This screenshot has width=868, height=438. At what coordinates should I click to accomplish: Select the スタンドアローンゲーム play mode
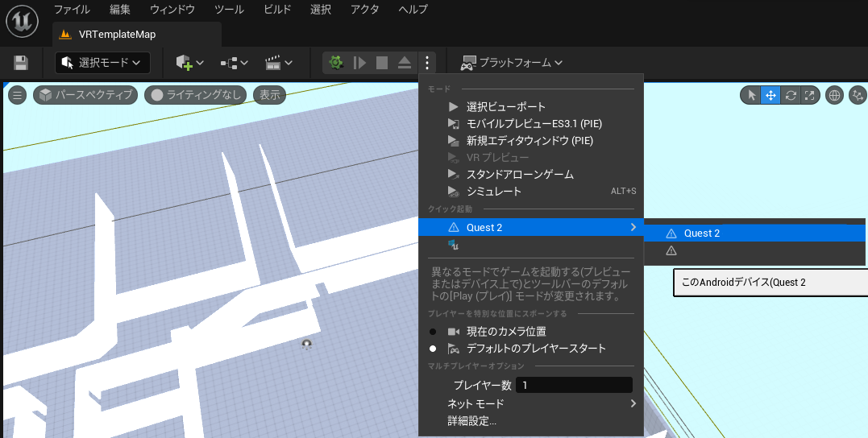[531, 174]
